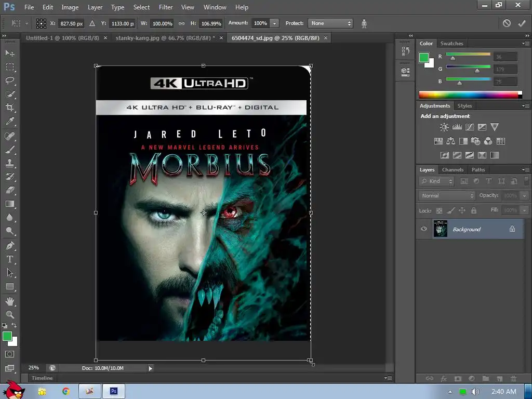Open the Color panel options menu
This screenshot has height=399, width=532.
(x=526, y=44)
